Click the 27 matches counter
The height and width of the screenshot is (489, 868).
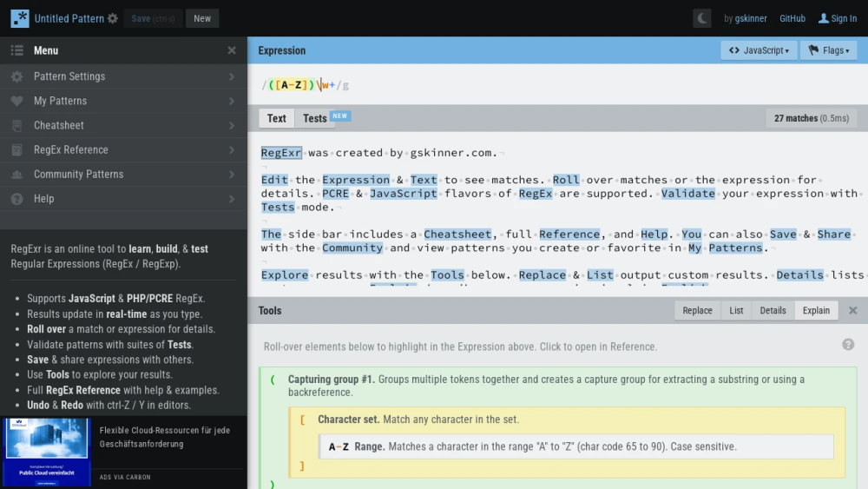tap(811, 118)
